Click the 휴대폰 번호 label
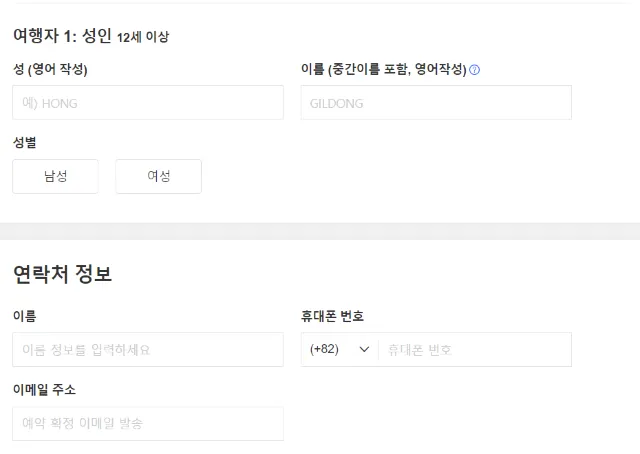This screenshot has width=640, height=454. pyautogui.click(x=332, y=316)
